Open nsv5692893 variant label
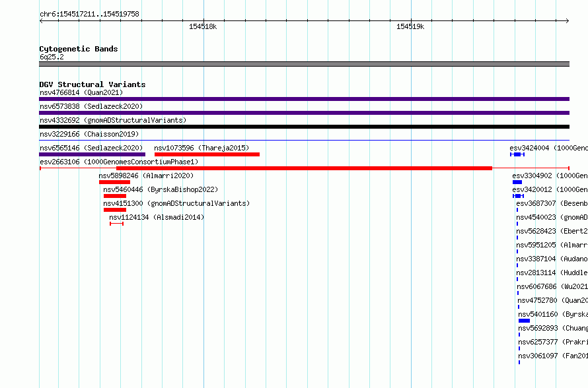Image resolution: width=588 pixels, height=388 pixels. pos(553,328)
